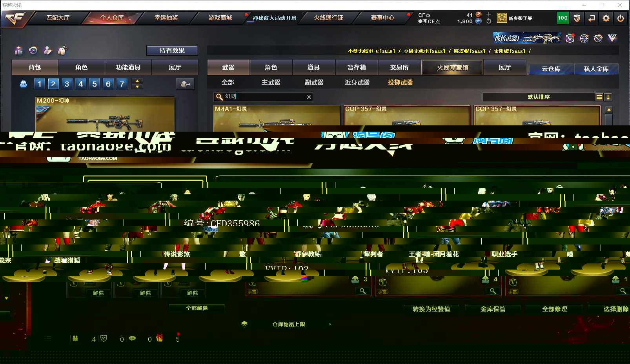This screenshot has width=630, height=364.
Task: Open the price tag icon
Action: pyautogui.click(x=62, y=50)
